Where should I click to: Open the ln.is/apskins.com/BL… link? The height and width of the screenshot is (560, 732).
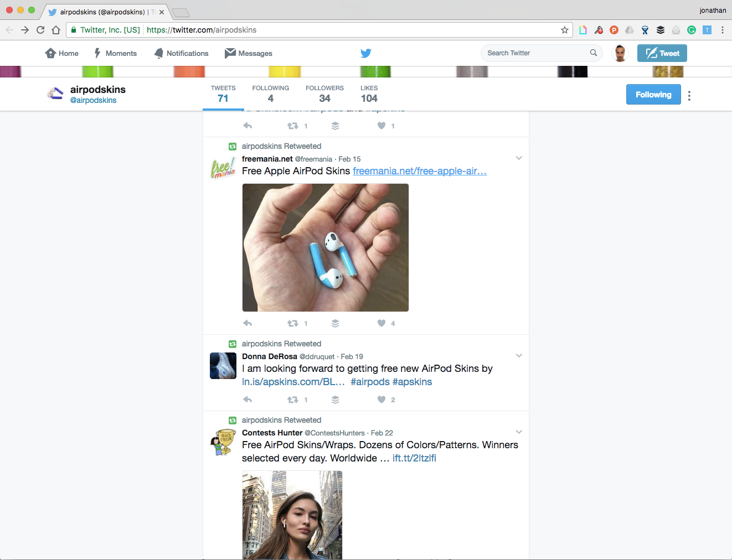click(293, 382)
